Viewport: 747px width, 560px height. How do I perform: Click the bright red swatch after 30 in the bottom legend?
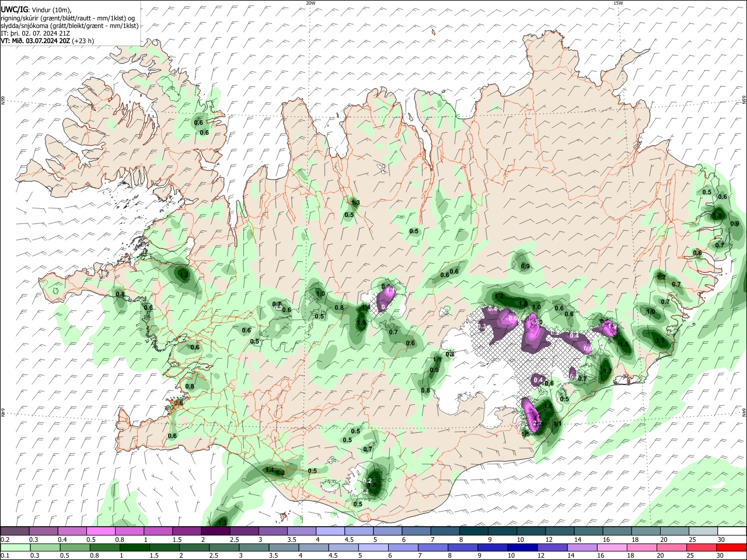[730, 548]
